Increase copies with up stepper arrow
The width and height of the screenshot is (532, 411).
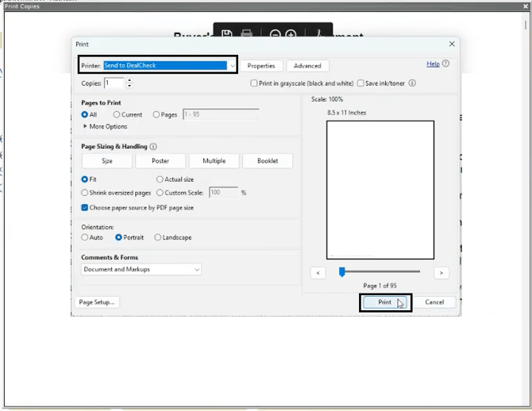tap(129, 80)
